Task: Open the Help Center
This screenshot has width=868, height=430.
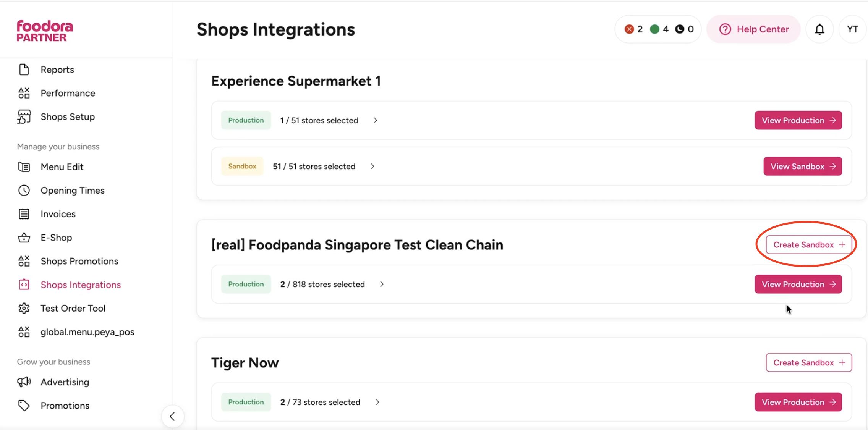Action: click(753, 29)
